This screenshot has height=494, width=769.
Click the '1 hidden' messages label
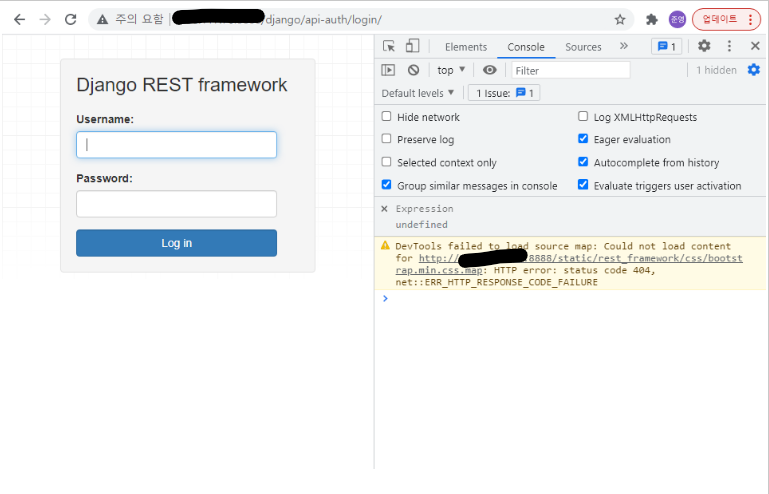point(716,70)
